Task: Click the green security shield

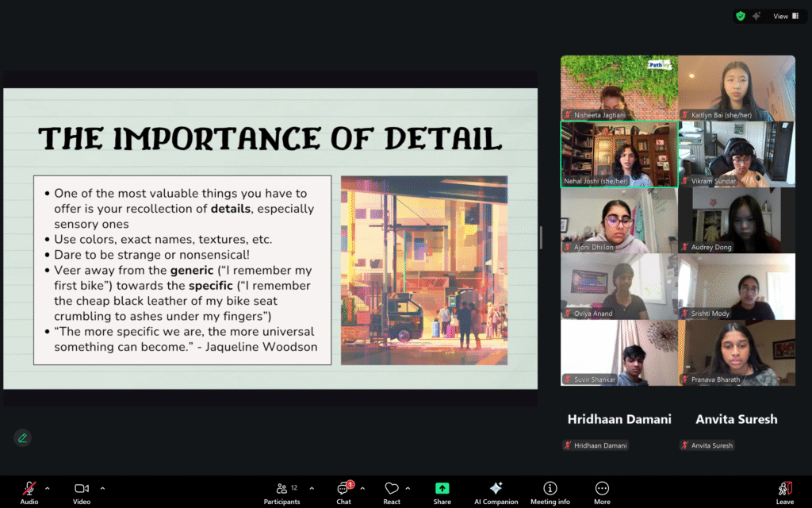Action: pyautogui.click(x=740, y=16)
